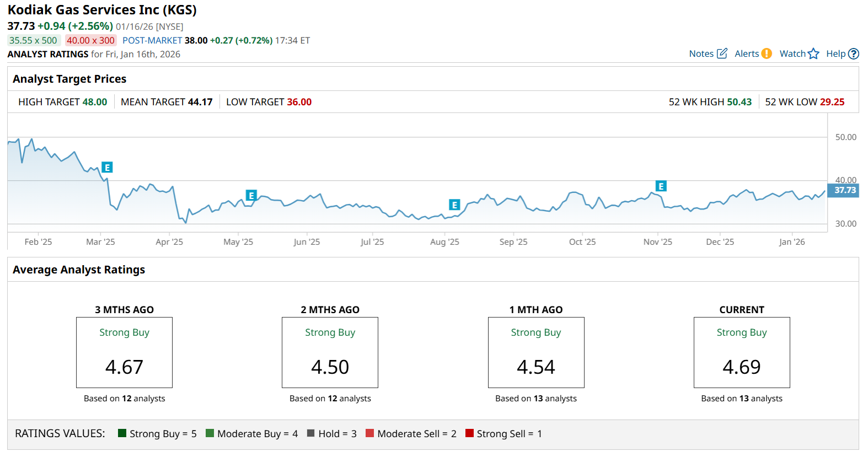This screenshot has width=868, height=457.
Task: Open the Help question mark icon
Action: tap(854, 53)
